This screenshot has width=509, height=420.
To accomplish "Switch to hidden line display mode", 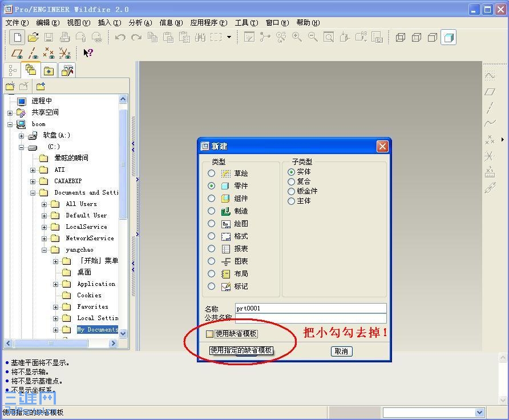I will (417, 37).
